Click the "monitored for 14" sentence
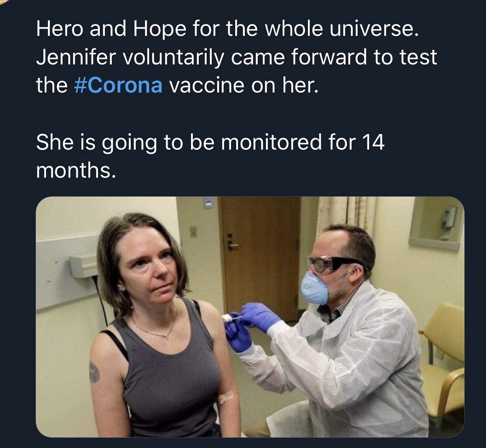 pos(210,142)
